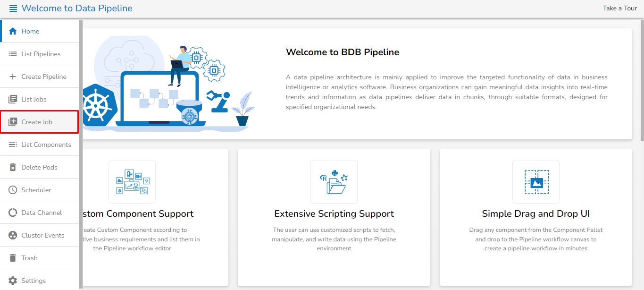Click the Data Channel ring icon

coord(13,213)
